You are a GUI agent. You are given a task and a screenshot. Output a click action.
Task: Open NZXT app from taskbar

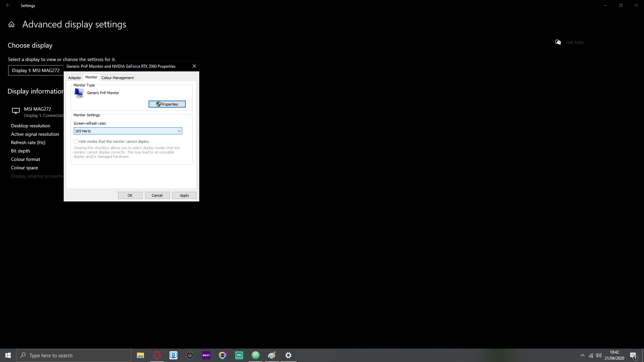pyautogui.click(x=206, y=355)
